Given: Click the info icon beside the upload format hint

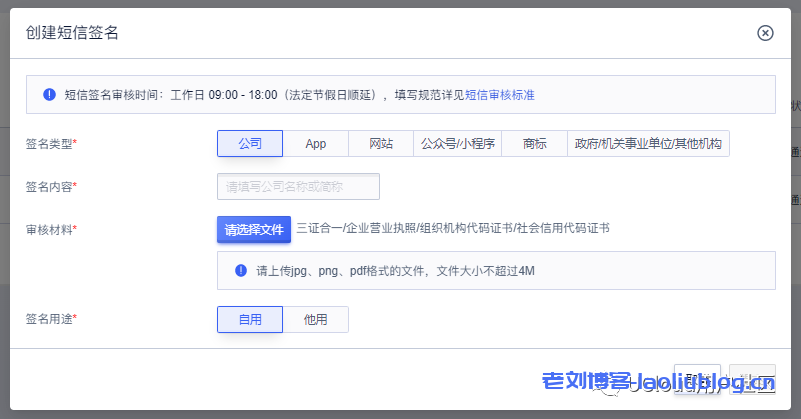Looking at the screenshot, I should pos(241,270).
